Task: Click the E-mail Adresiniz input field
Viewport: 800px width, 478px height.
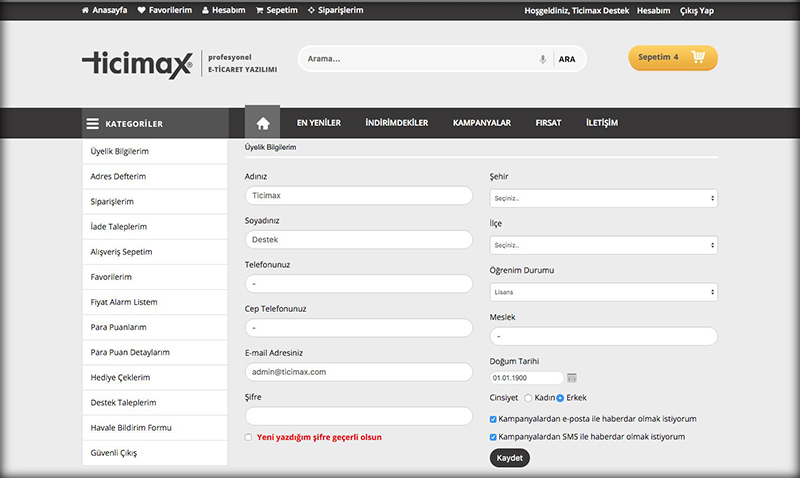Action: pyautogui.click(x=358, y=372)
